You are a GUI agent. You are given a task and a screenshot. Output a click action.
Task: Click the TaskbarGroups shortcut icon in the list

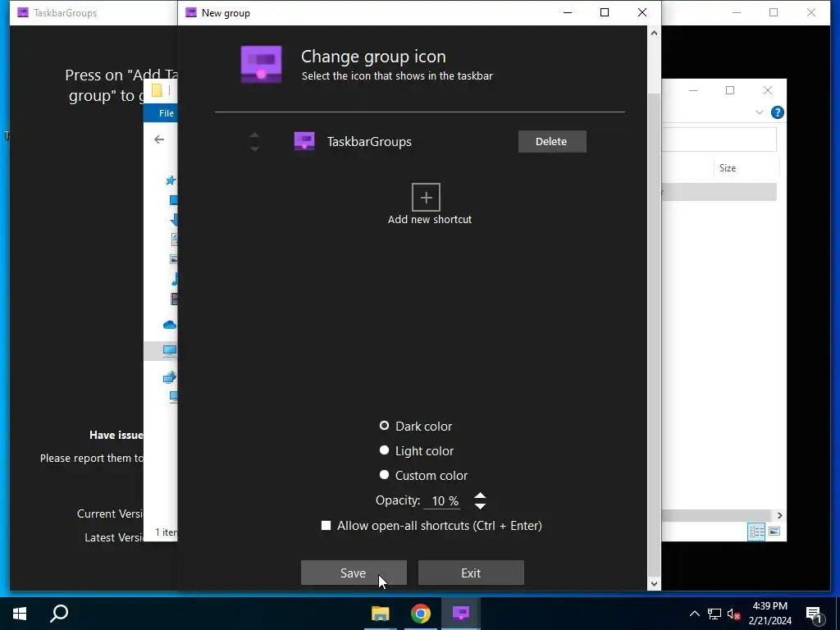click(304, 141)
